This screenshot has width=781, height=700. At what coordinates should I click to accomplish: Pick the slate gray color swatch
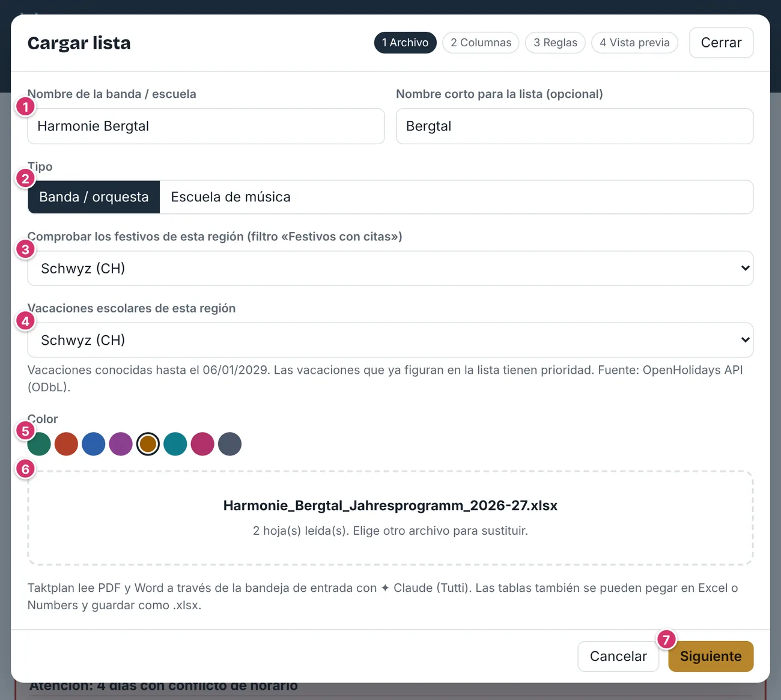point(229,444)
